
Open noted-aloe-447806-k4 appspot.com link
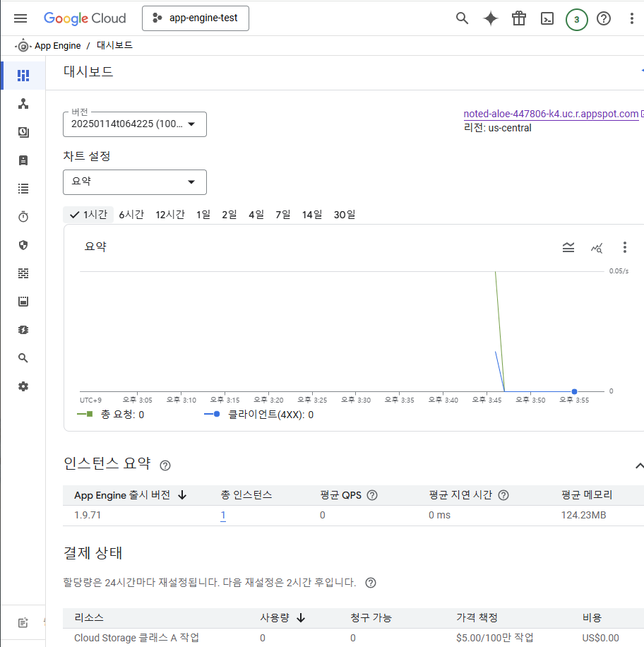pos(551,114)
